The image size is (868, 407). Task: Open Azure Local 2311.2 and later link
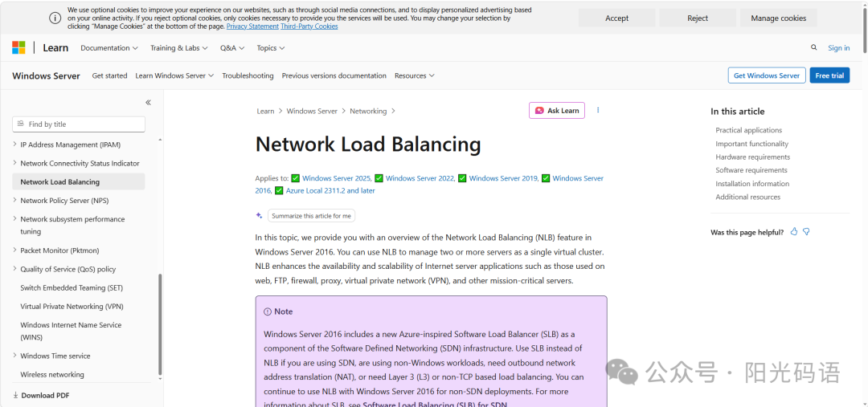(330, 190)
